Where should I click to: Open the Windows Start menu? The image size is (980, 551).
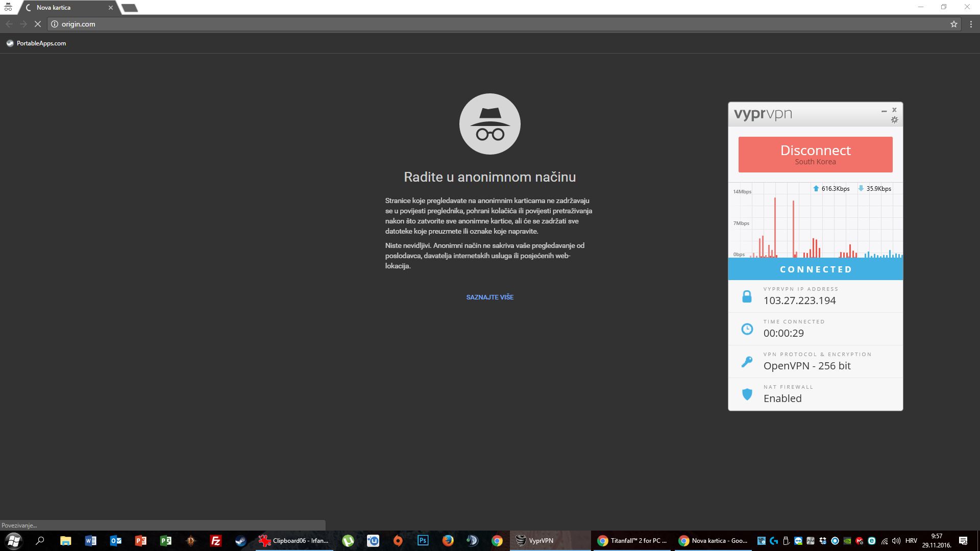click(x=14, y=541)
